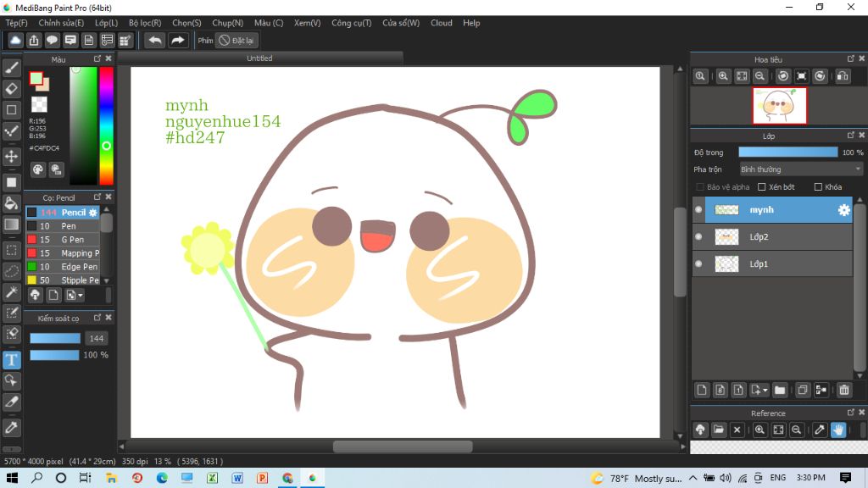Screen dimensions: 868x488
Task: Click the Undo arrow in top toolbar
Action: pos(155,41)
